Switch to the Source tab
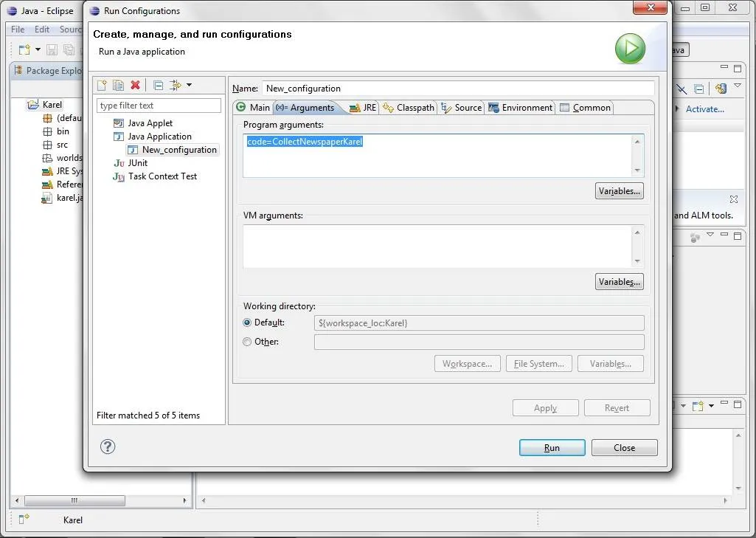This screenshot has height=538, width=756. click(462, 107)
